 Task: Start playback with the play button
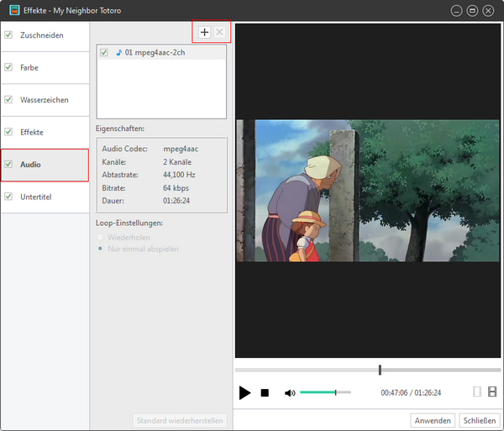(244, 392)
